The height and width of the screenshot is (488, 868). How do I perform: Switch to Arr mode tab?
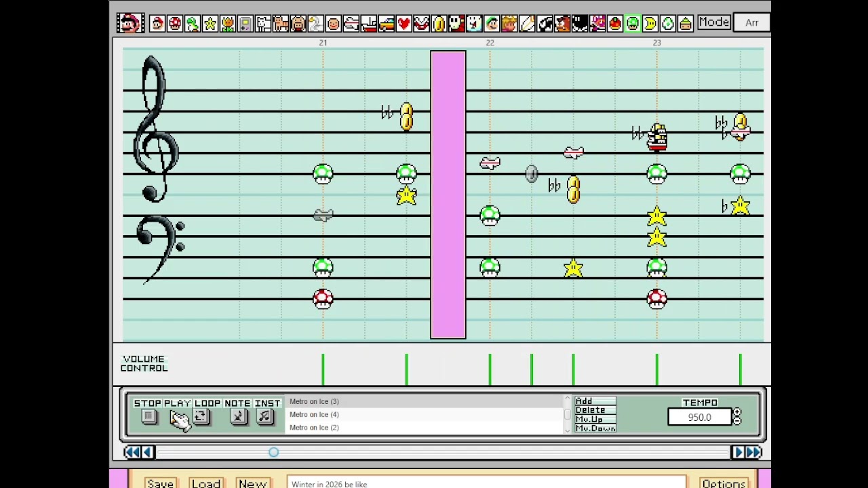coord(751,22)
